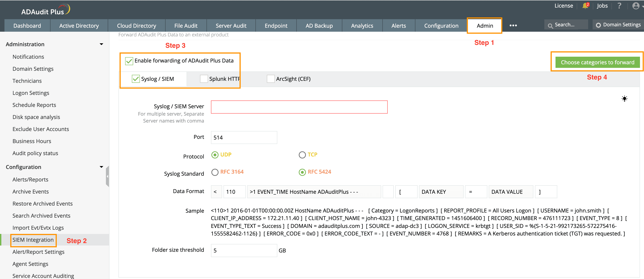The height and width of the screenshot is (279, 644).
Task: Click the Domain Settings gear icon
Action: coord(598,25)
